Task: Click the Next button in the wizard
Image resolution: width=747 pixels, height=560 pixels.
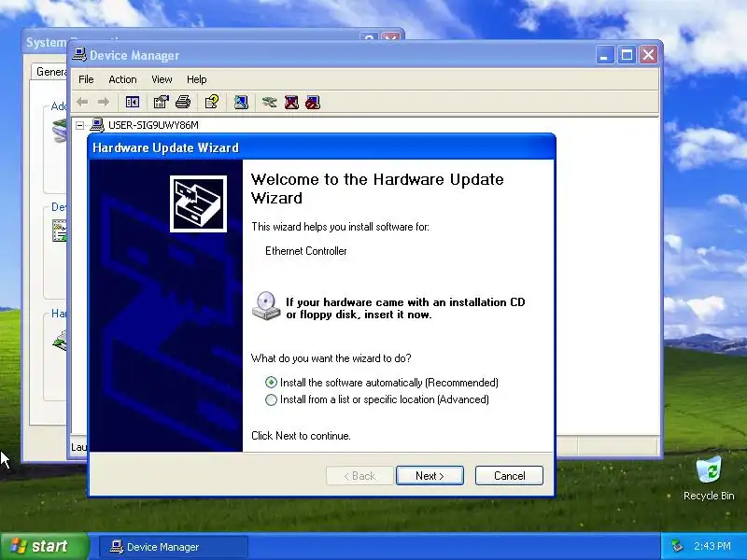Action: (430, 476)
